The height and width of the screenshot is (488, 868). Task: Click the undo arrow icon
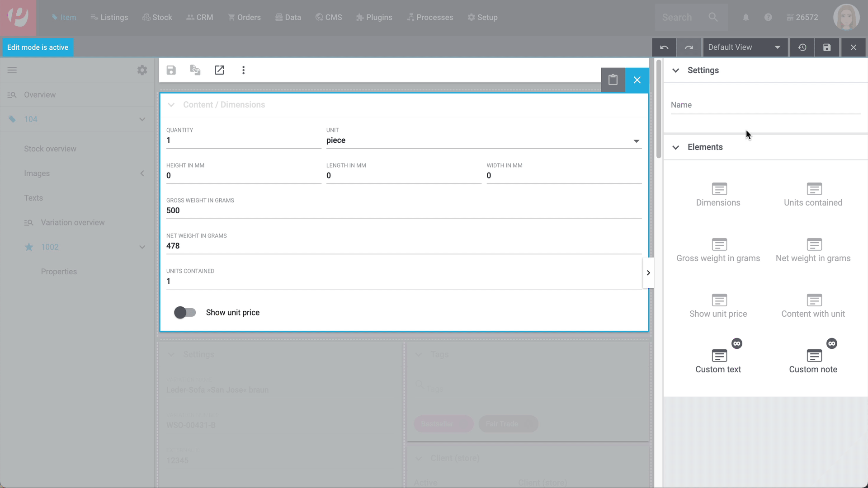[x=664, y=47]
